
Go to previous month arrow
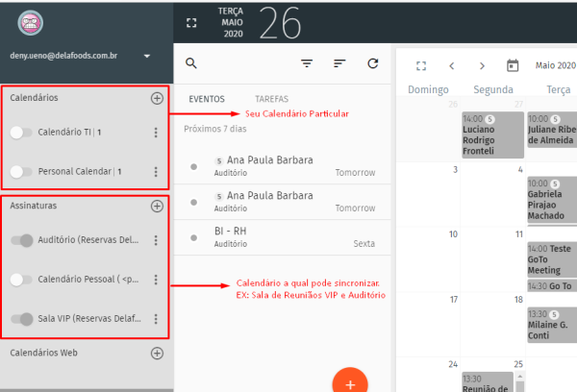click(x=451, y=66)
